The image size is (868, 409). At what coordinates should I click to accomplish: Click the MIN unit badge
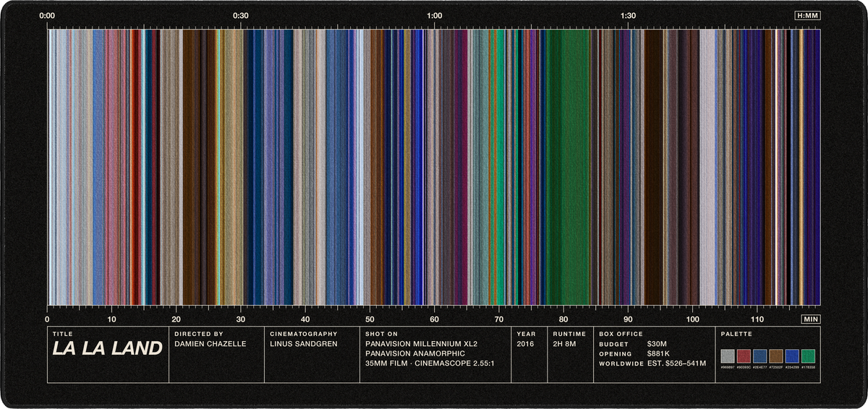tap(811, 319)
